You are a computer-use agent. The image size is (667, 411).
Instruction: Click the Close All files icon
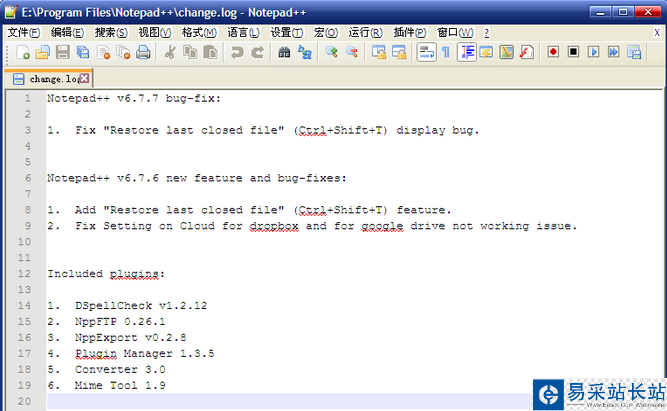(x=123, y=52)
